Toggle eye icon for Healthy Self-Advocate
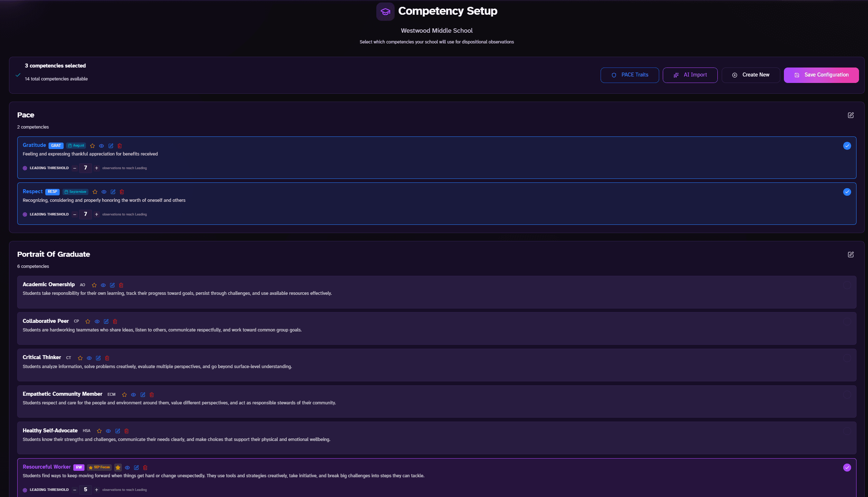This screenshot has width=868, height=497. (x=108, y=431)
